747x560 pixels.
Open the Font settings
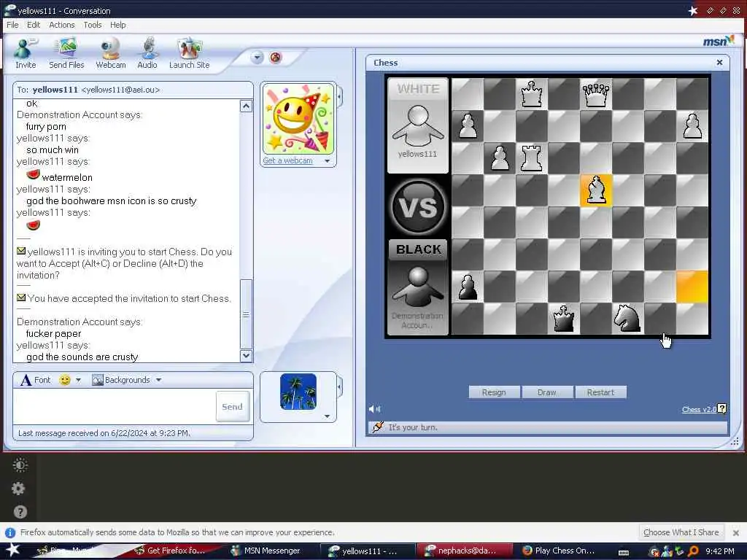click(x=36, y=380)
